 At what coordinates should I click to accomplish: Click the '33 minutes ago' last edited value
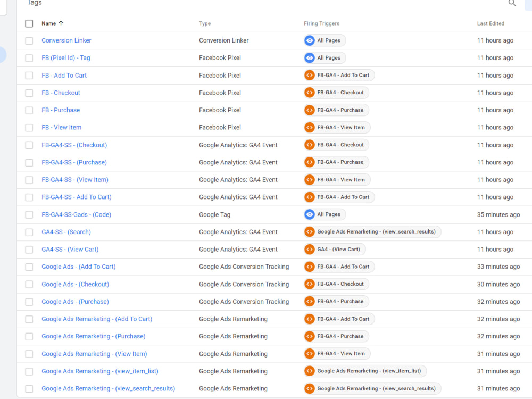click(498, 267)
